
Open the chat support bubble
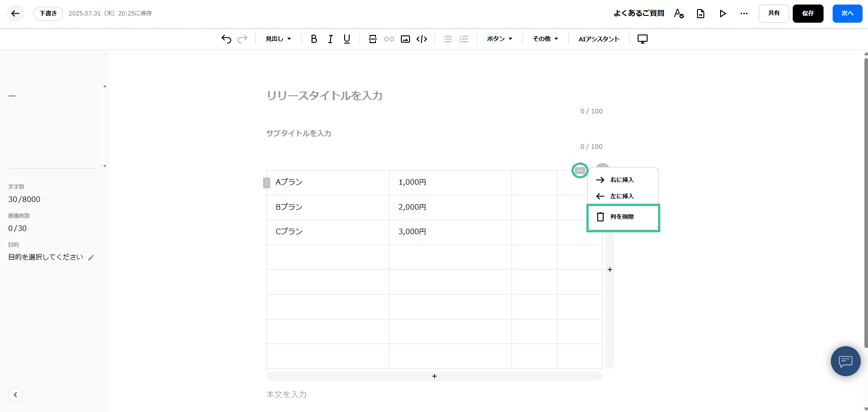click(845, 361)
